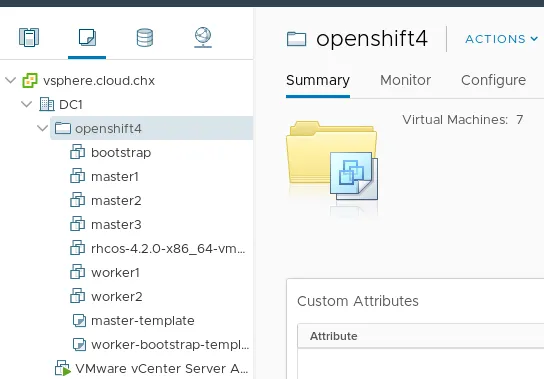Click the vCenter icon beside vsphere.cloud.chx
The image size is (544, 379).
pyautogui.click(x=30, y=81)
